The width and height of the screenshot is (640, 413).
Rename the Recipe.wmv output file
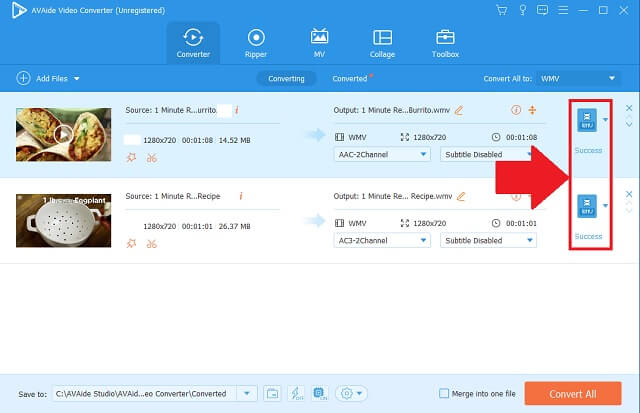coord(461,196)
